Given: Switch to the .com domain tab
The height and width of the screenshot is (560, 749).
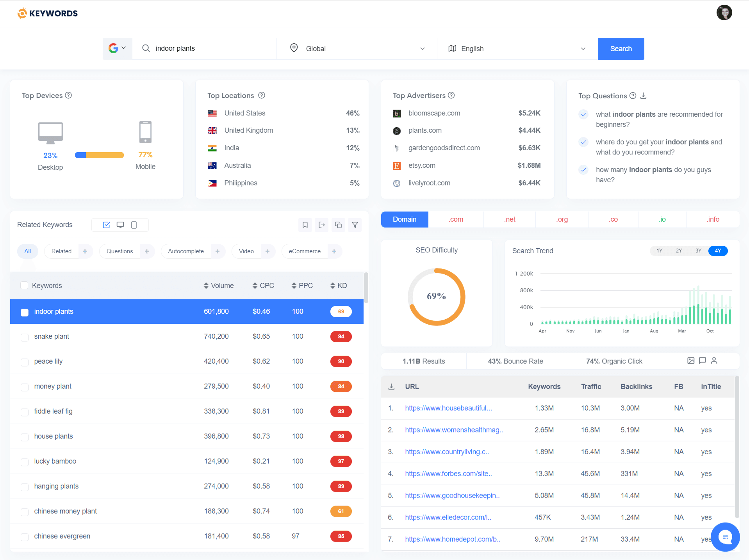Looking at the screenshot, I should pos(456,219).
